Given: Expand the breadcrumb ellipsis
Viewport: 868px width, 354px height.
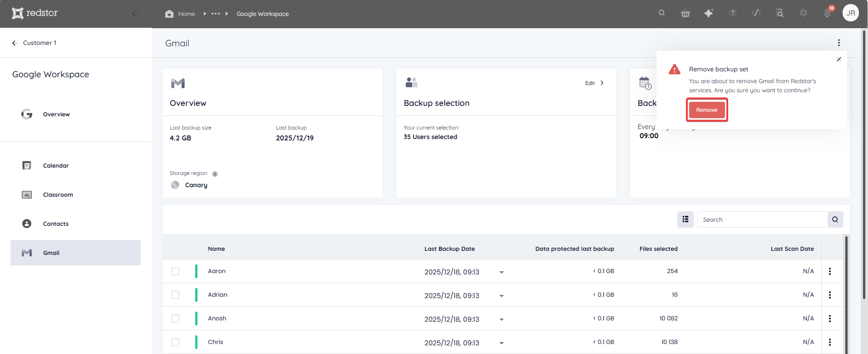Looking at the screenshot, I should [216, 14].
